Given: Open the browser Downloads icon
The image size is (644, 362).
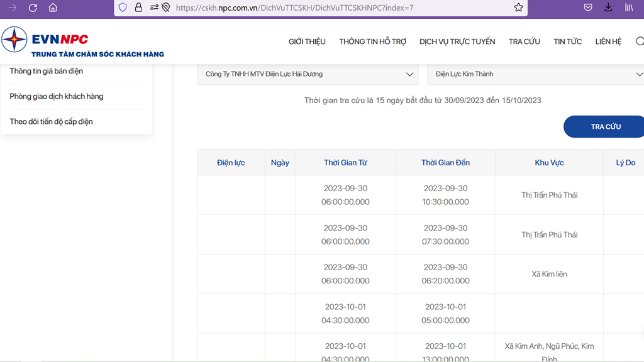Looking at the screenshot, I should [x=608, y=8].
